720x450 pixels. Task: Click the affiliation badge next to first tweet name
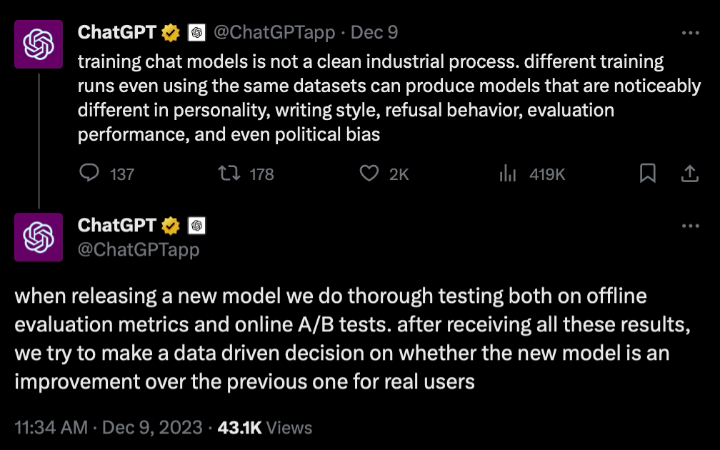click(197, 32)
